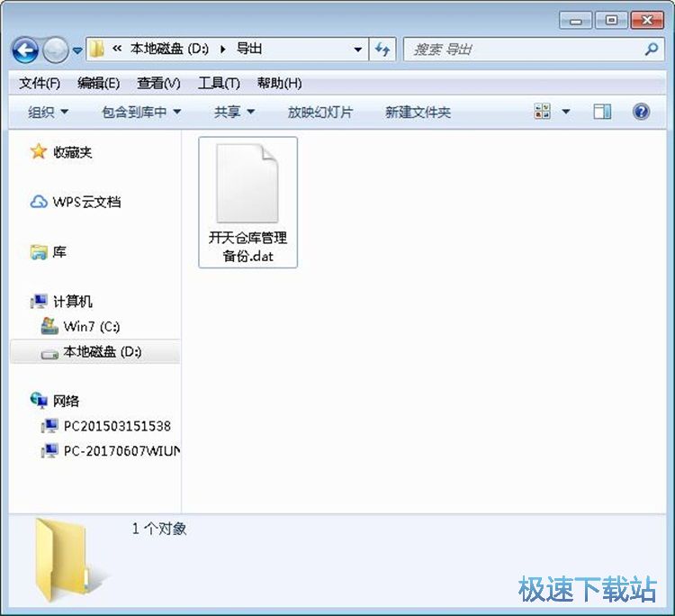Screen dimensions: 675x616
Task: Open the 文件(F) menu
Action: tap(40, 83)
